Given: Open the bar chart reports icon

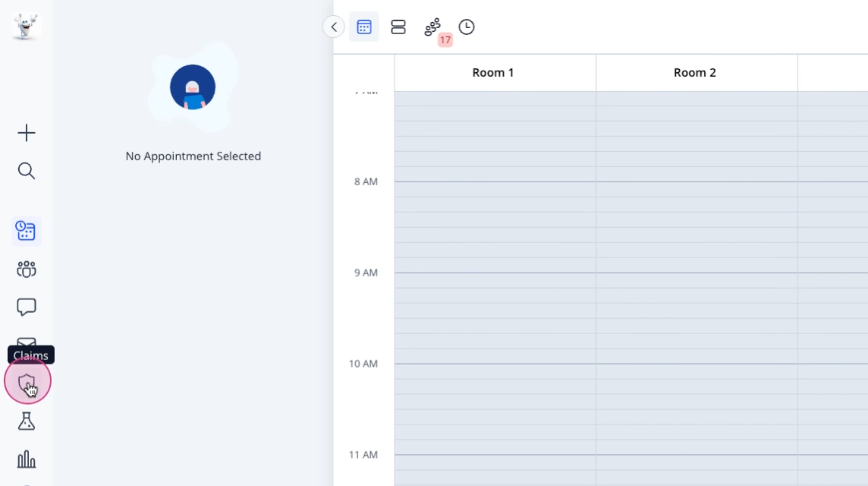Looking at the screenshot, I should pyautogui.click(x=26, y=459).
